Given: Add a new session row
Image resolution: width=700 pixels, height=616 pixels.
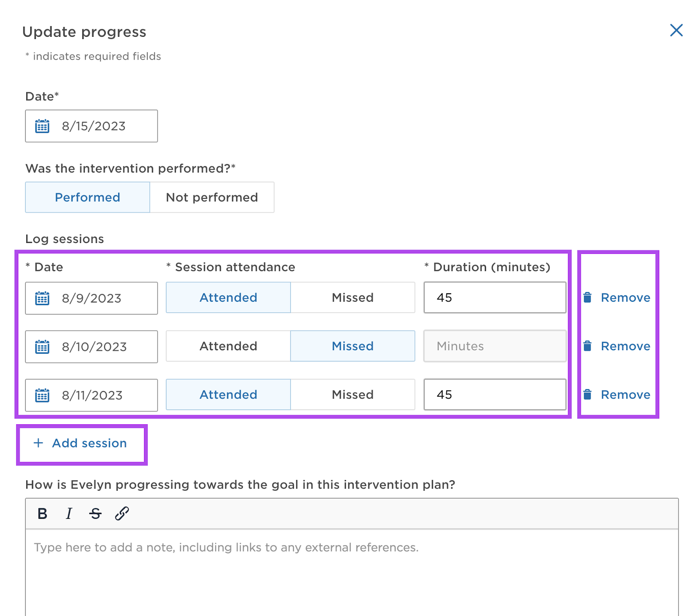Looking at the screenshot, I should pyautogui.click(x=81, y=444).
